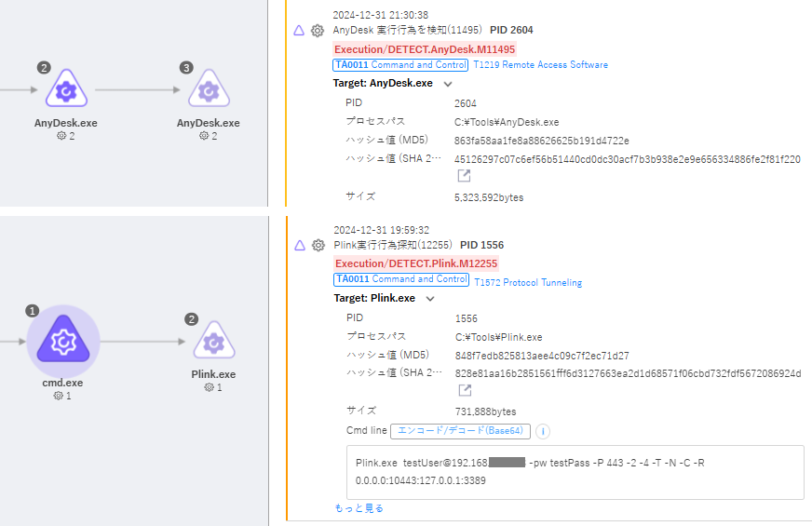Open external link for AnyDesk SHA-256 hash

click(x=464, y=176)
